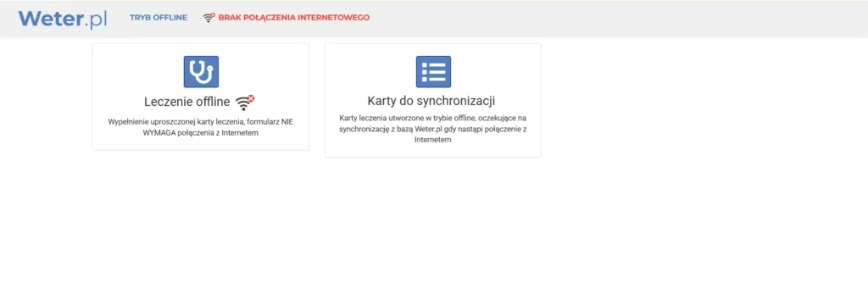The height and width of the screenshot is (306, 868).
Task: Open the Leczenie offline heading
Action: coord(187,102)
